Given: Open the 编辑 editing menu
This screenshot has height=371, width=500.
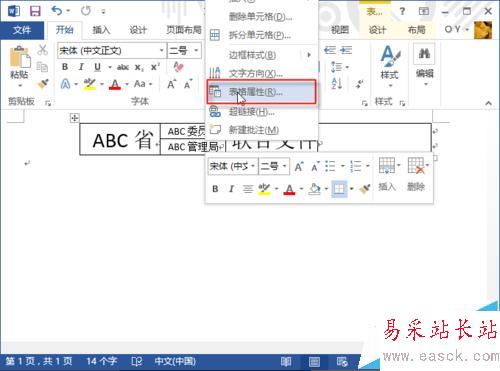Looking at the screenshot, I should pos(425,65).
